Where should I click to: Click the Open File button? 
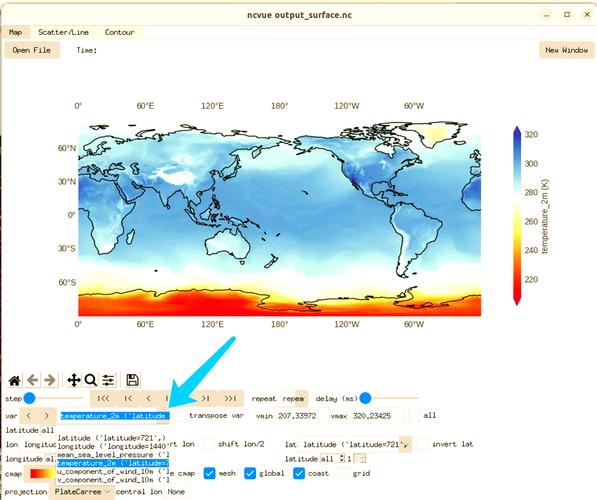[32, 50]
